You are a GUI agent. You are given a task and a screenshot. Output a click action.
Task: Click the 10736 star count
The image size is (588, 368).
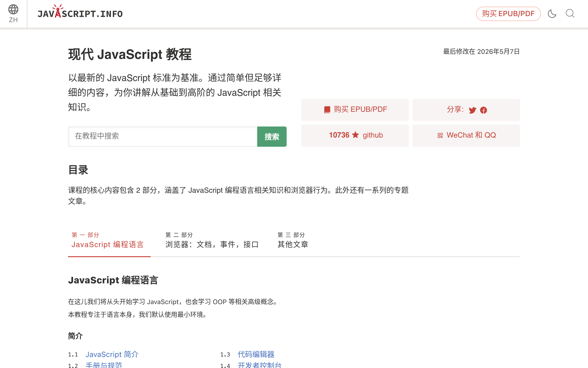339,135
